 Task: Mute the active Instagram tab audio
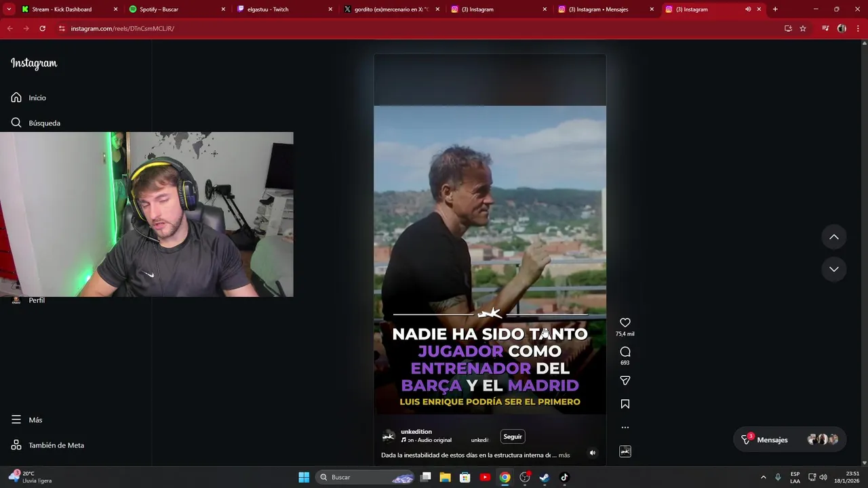pyautogui.click(x=748, y=9)
